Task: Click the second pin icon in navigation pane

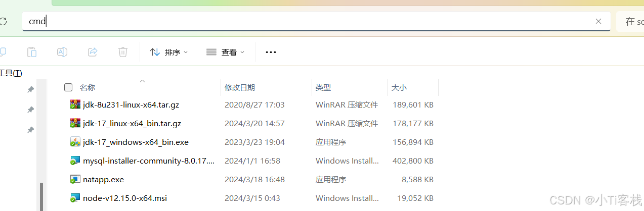Action: tap(30, 110)
